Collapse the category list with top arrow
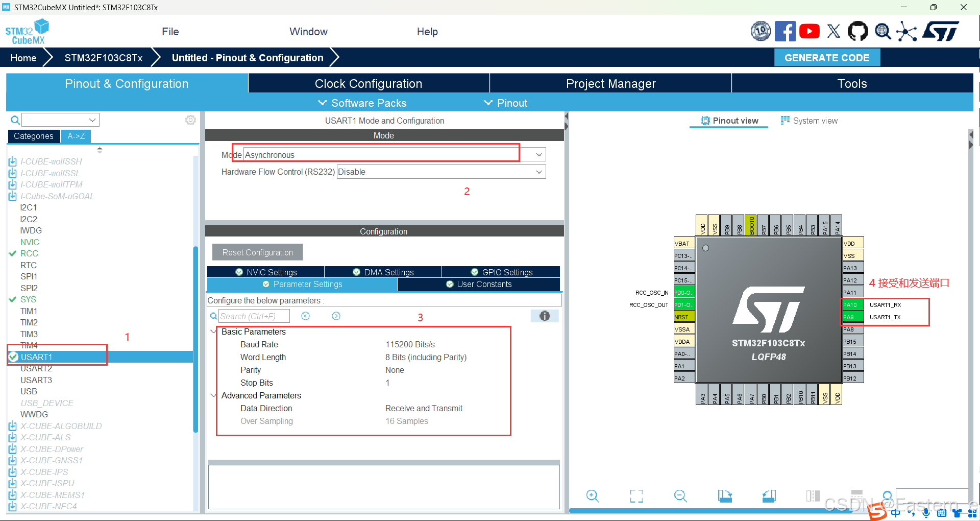Image resolution: width=980 pixels, height=521 pixels. pyautogui.click(x=100, y=150)
